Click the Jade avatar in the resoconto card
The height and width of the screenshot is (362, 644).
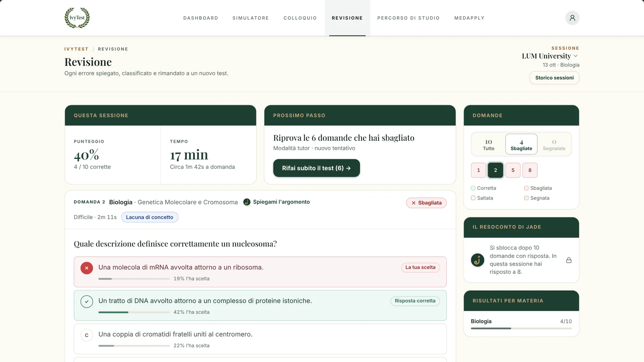[x=477, y=260]
